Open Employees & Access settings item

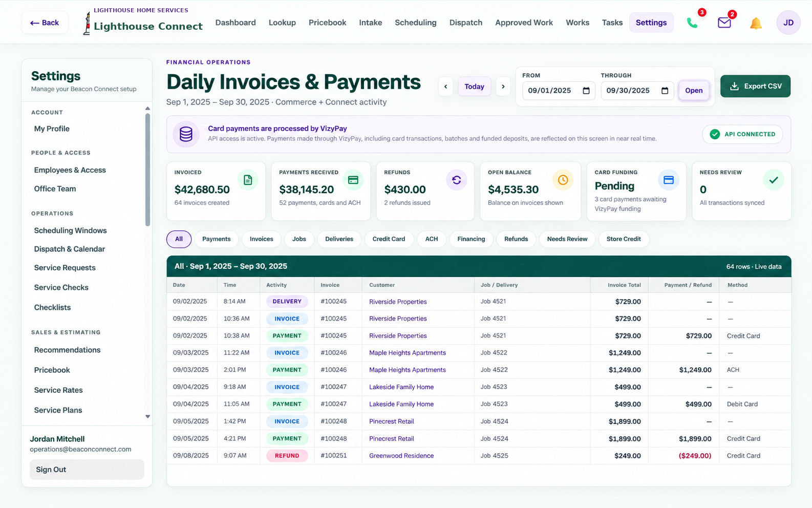tap(70, 170)
